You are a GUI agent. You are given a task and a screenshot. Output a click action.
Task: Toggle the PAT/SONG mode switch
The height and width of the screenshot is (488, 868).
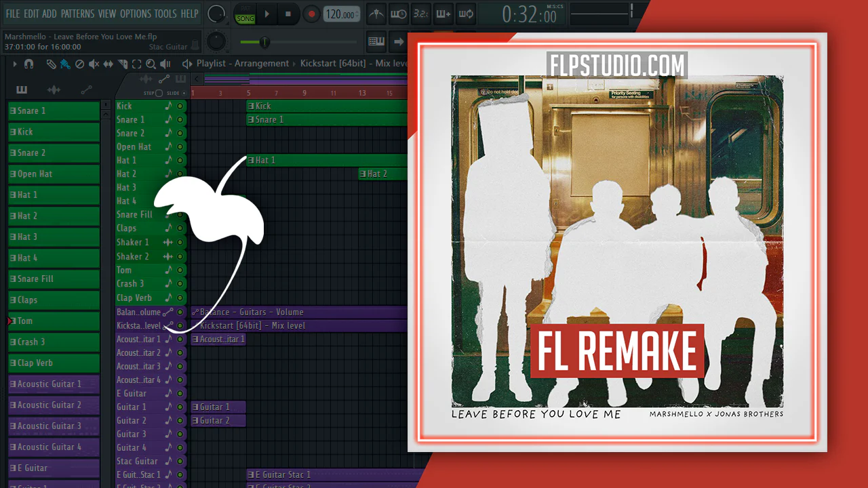click(x=245, y=14)
